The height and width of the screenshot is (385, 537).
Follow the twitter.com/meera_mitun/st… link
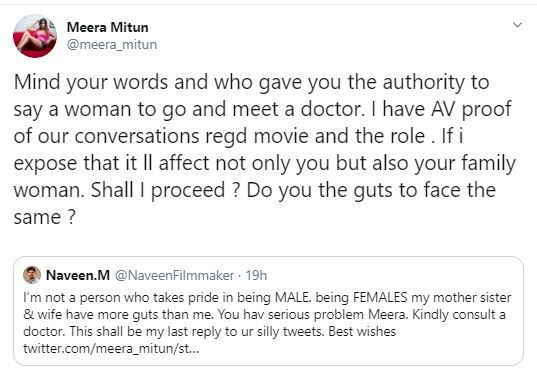[111, 349]
